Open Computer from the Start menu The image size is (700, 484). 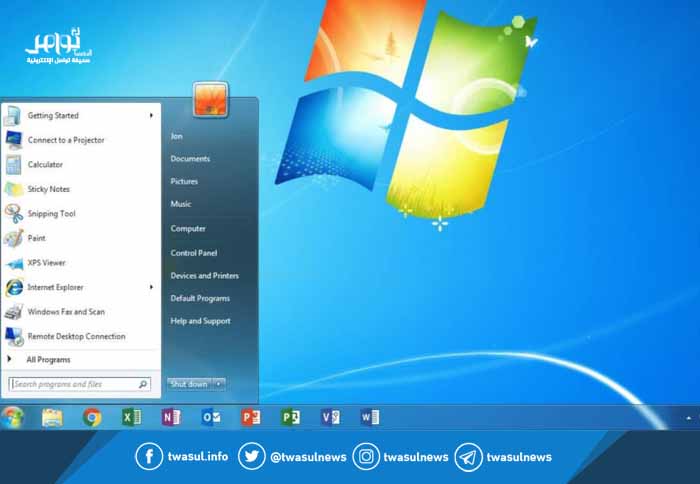coord(188,229)
